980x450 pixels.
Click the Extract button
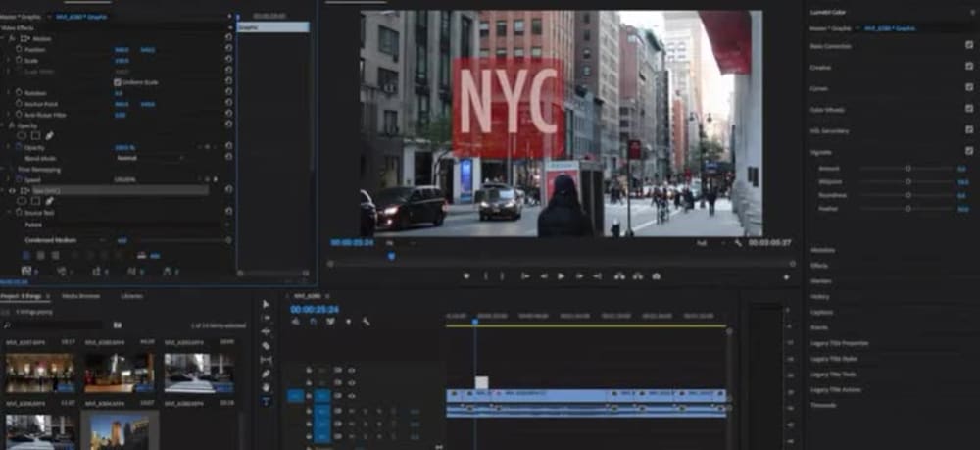[x=638, y=276]
